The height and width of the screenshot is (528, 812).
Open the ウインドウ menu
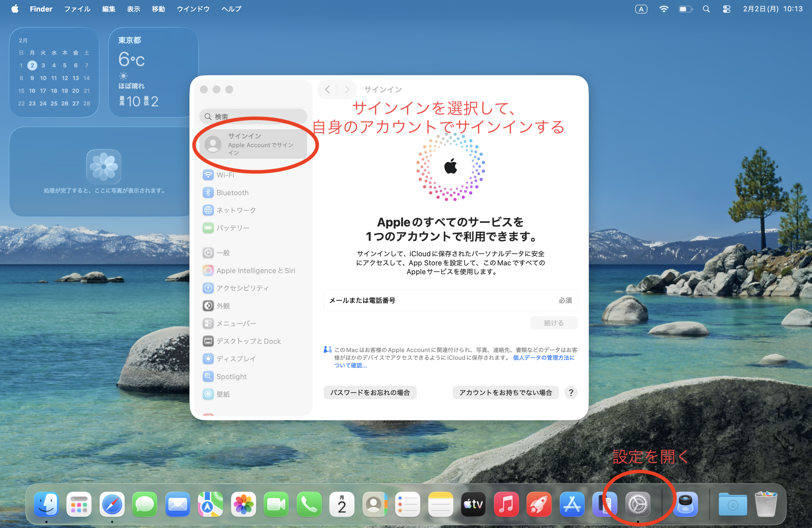click(x=193, y=9)
